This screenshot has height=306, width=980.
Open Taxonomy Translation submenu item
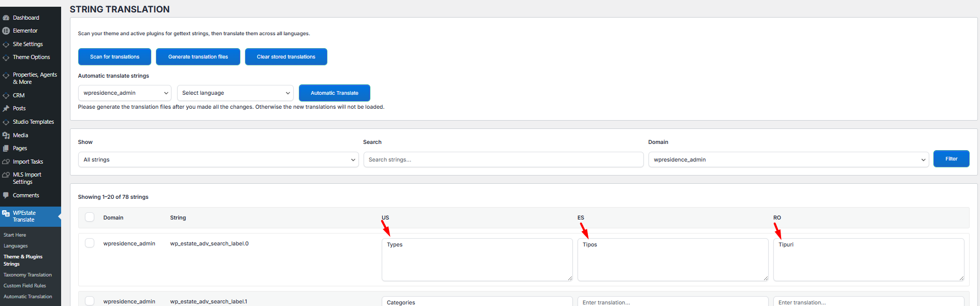point(27,275)
